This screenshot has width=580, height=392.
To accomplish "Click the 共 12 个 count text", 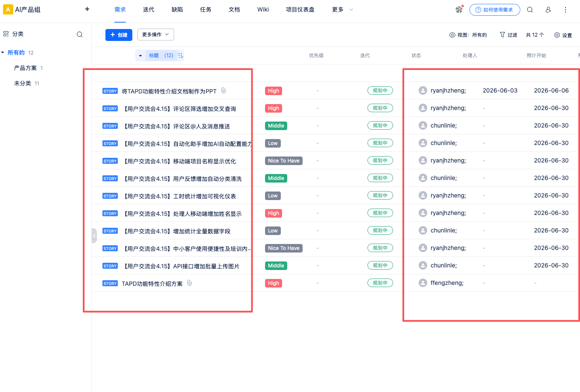I will point(535,35).
